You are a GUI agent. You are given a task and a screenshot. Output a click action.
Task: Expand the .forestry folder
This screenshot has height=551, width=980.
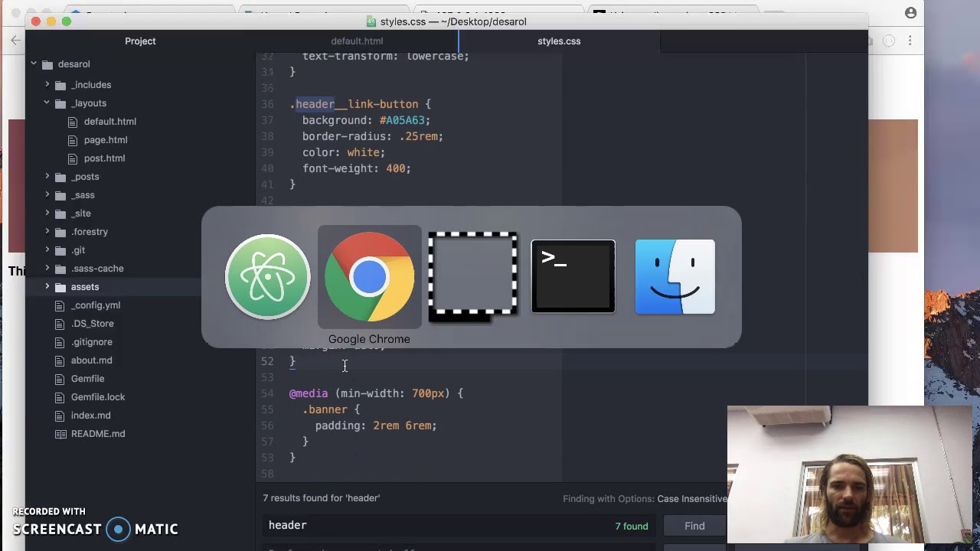[47, 232]
